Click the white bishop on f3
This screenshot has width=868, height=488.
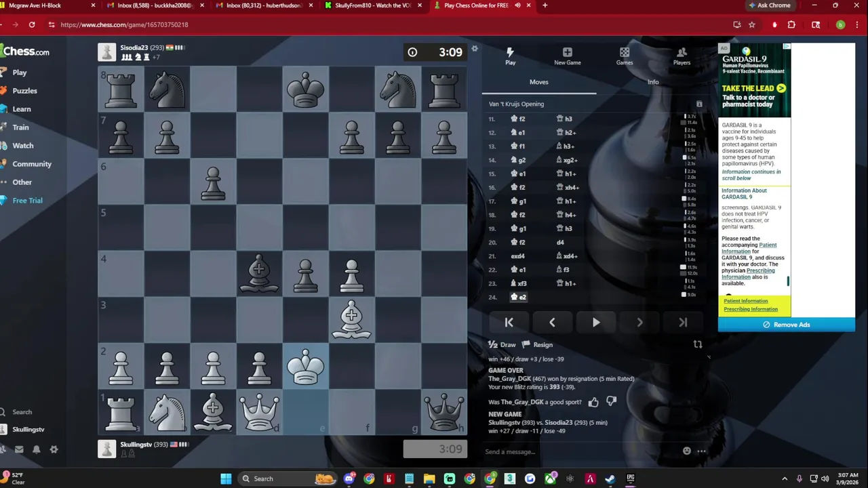[x=351, y=320]
